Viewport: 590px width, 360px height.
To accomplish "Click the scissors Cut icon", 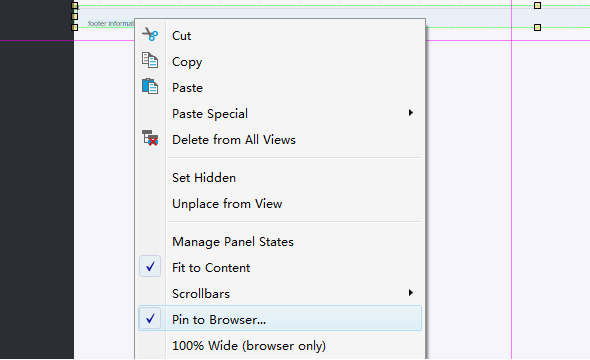I will point(150,35).
